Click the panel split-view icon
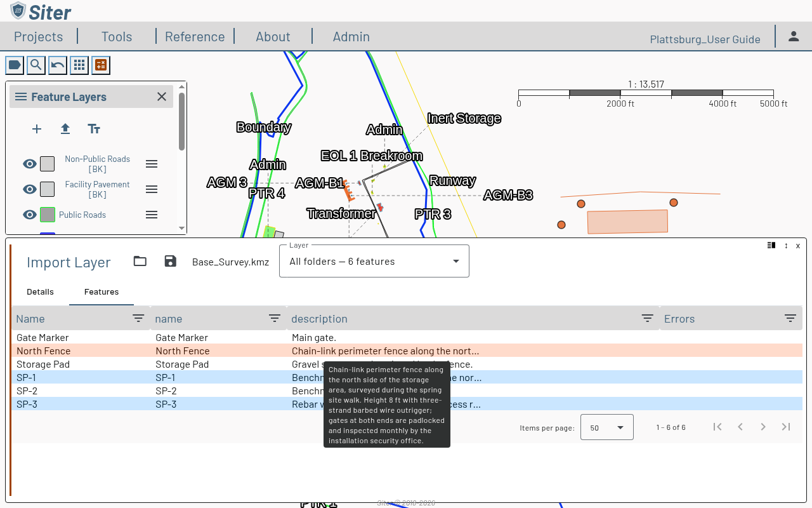The width and height of the screenshot is (812, 508). click(x=771, y=245)
